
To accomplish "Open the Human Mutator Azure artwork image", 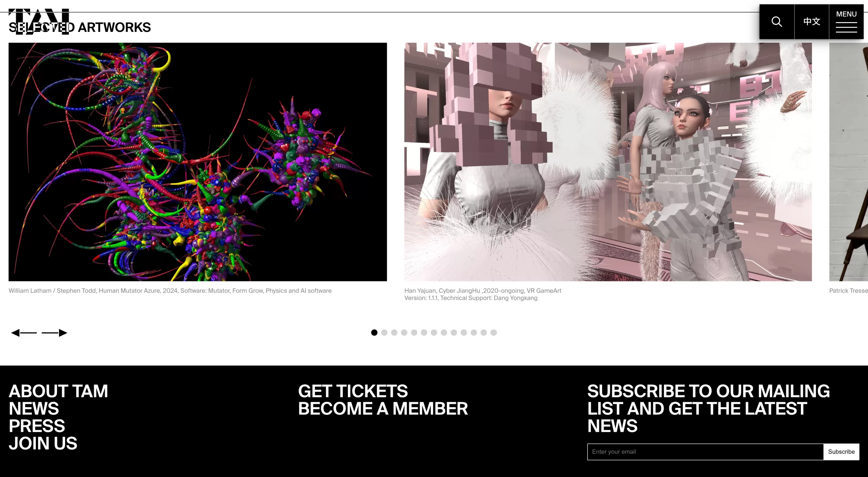I will [198, 162].
